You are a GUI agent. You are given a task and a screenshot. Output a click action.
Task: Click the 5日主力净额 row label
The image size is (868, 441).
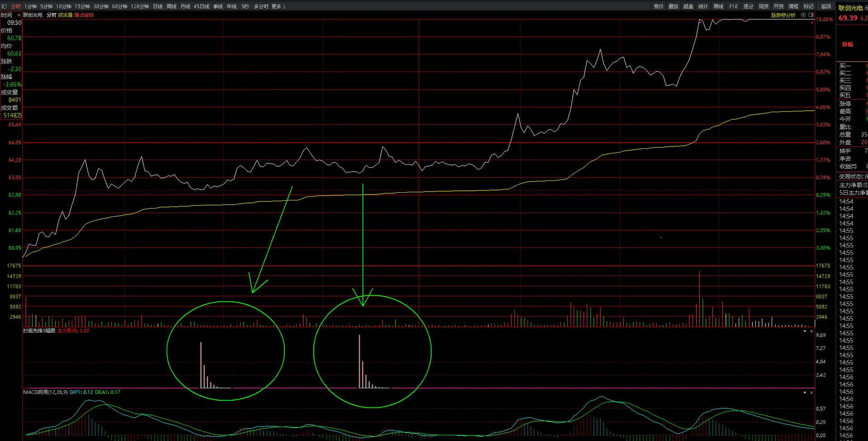click(853, 193)
